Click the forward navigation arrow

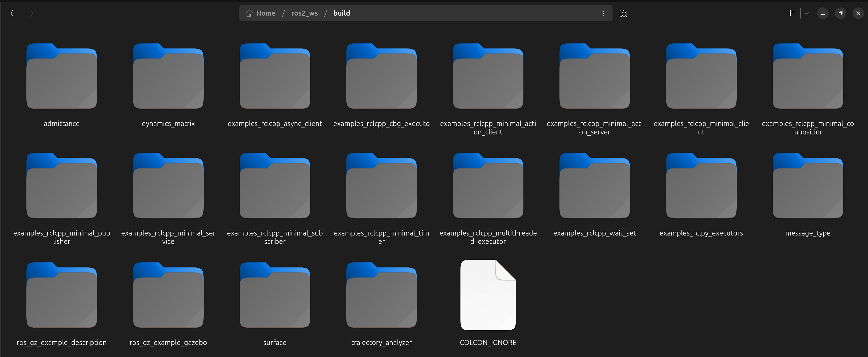pos(31,13)
